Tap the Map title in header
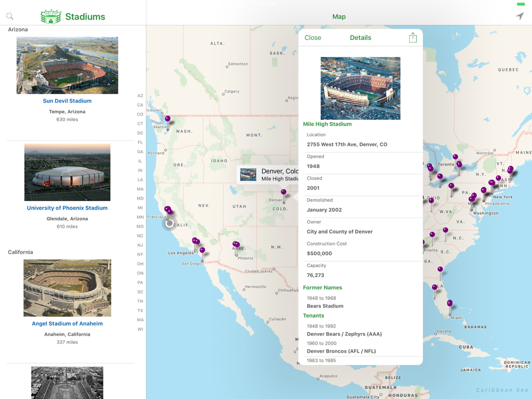The height and width of the screenshot is (399, 532). pos(339,16)
